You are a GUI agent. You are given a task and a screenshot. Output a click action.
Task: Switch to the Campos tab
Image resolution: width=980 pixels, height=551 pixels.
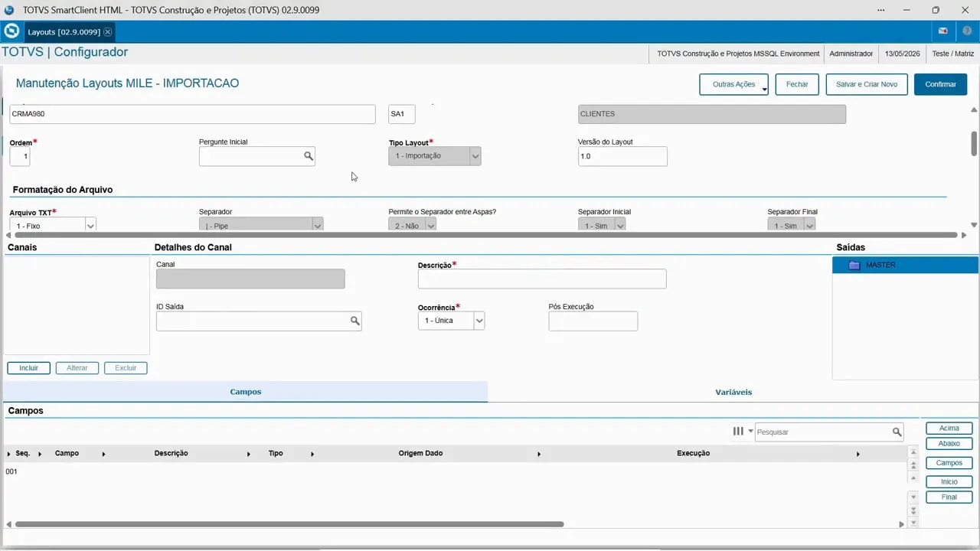click(x=246, y=392)
